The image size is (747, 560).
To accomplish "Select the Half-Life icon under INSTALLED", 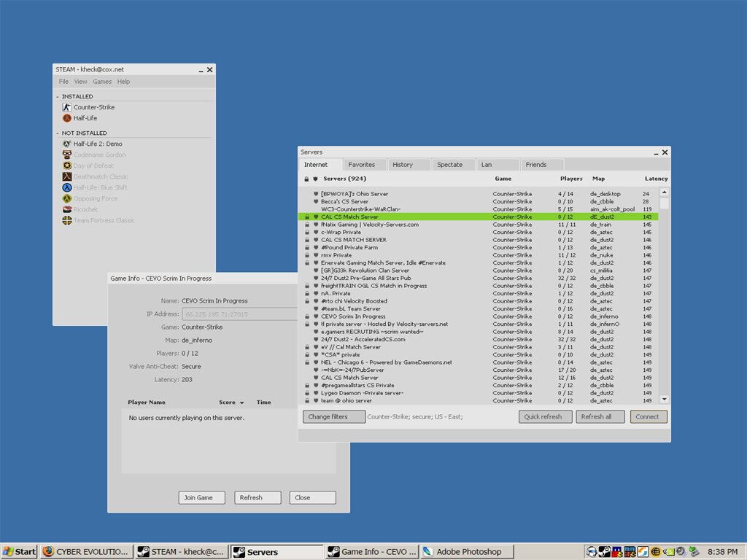I will 66,118.
